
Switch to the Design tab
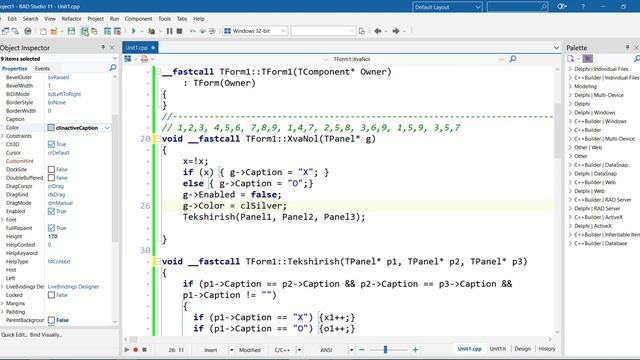pos(522,349)
